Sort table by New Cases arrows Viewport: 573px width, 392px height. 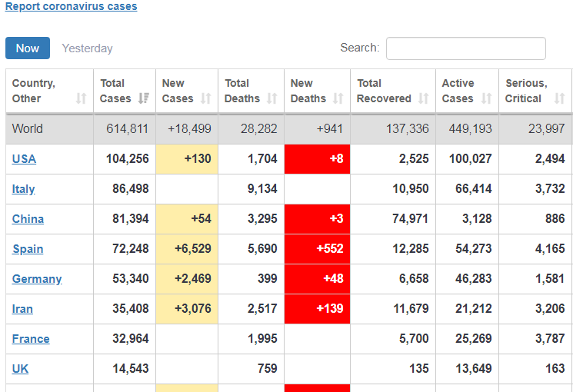click(205, 98)
